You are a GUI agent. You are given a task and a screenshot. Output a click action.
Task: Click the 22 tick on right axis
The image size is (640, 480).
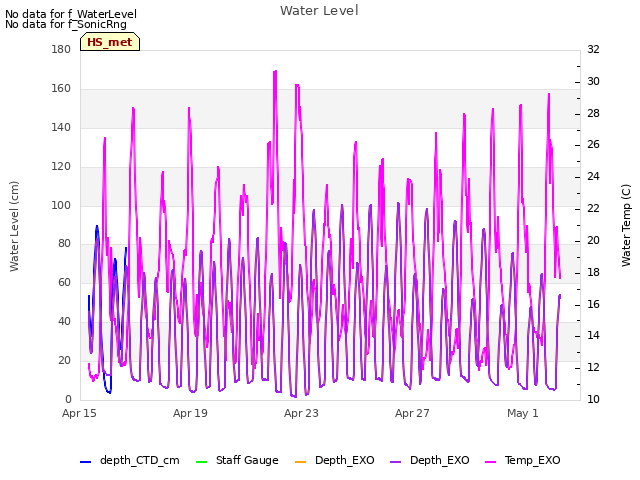[593, 208]
